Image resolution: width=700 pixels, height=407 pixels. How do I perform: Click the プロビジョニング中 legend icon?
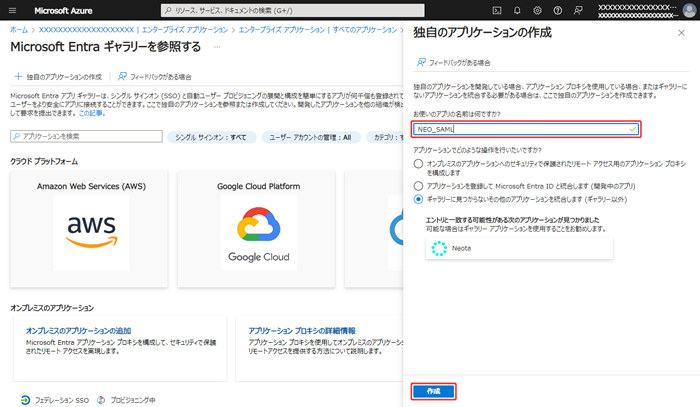click(101, 400)
